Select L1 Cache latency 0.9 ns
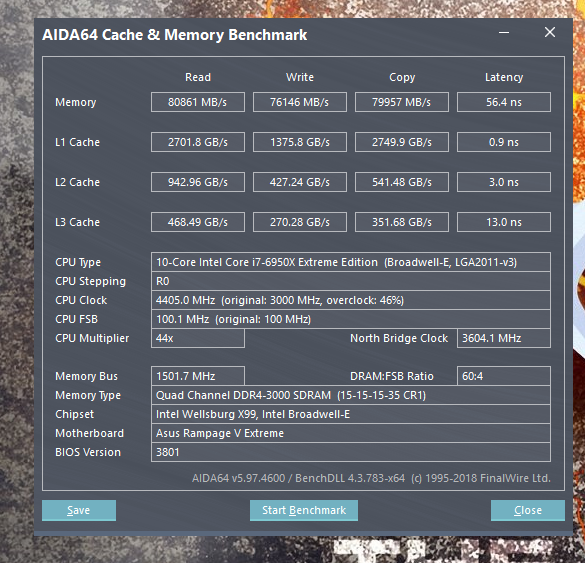The width and height of the screenshot is (585, 563). [x=504, y=142]
